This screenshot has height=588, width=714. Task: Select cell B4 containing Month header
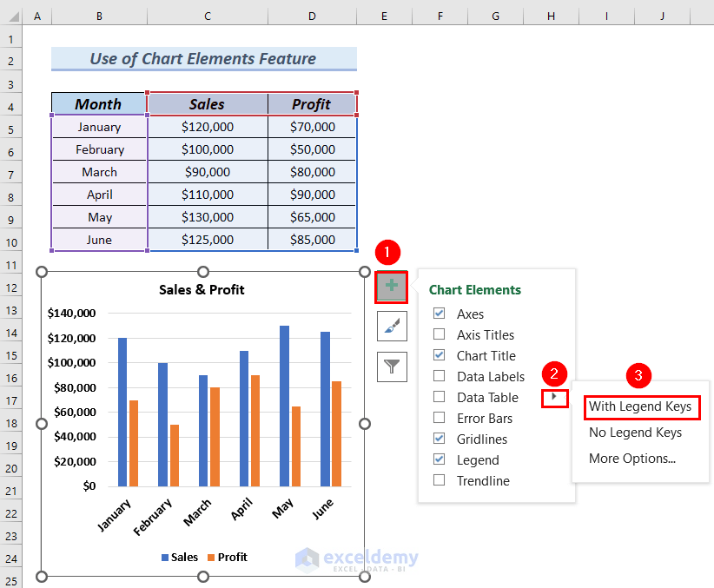(x=98, y=103)
